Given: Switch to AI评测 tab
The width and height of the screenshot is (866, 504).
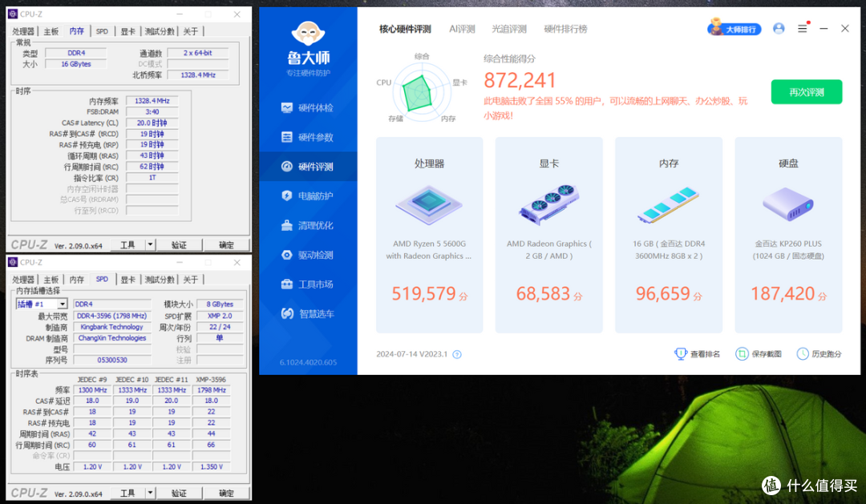Looking at the screenshot, I should tap(462, 29).
